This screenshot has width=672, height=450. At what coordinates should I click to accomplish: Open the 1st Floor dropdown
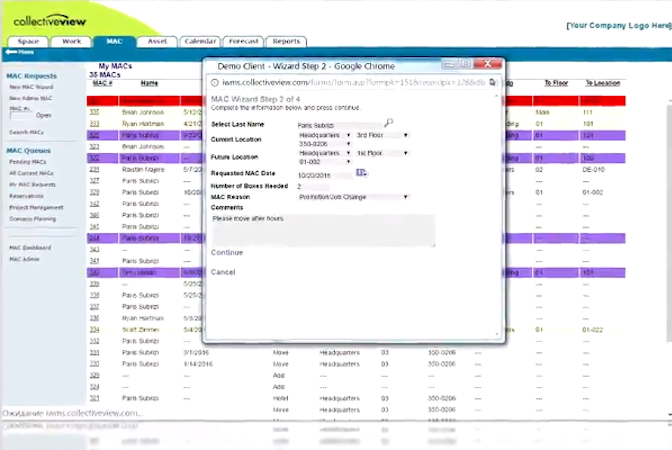pos(382,153)
